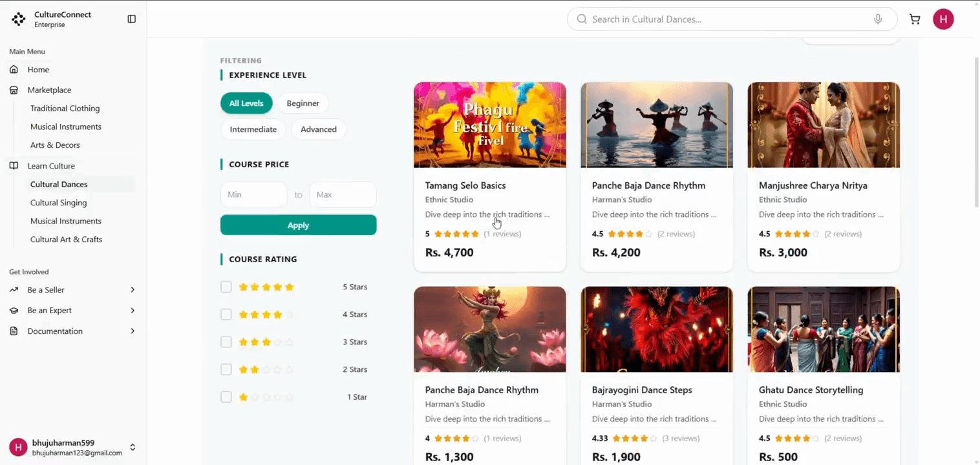Image resolution: width=980 pixels, height=465 pixels.
Task: Apply the course price filter
Action: click(299, 225)
